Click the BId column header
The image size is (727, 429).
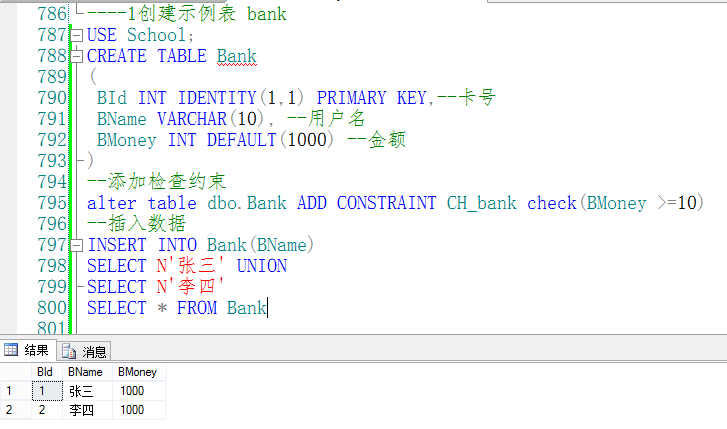click(x=44, y=372)
